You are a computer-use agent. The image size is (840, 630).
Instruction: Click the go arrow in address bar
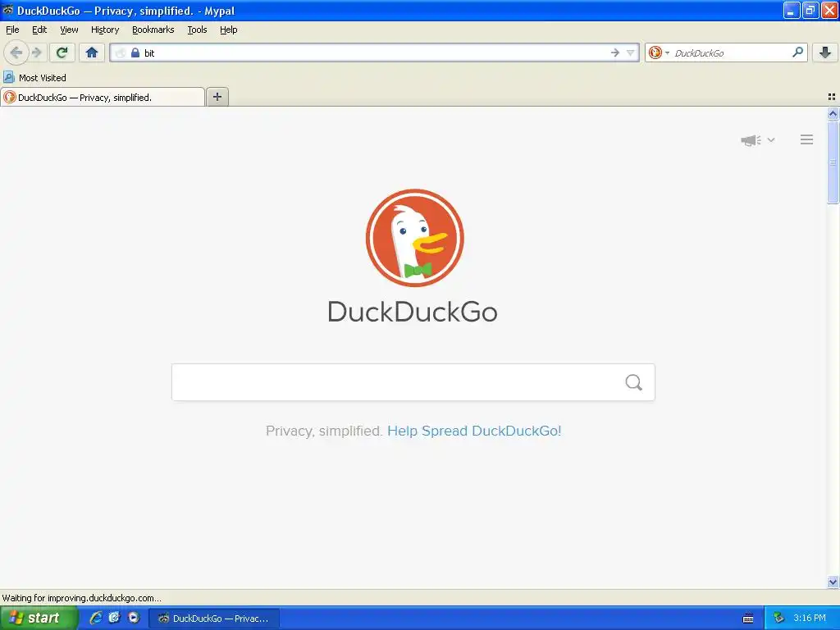[614, 52]
